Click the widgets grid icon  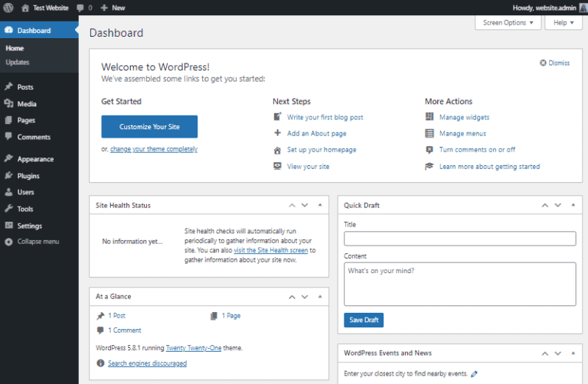tap(430, 116)
